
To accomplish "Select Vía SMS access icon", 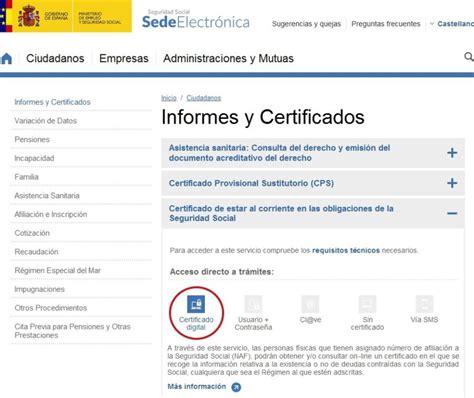I will point(424,304).
